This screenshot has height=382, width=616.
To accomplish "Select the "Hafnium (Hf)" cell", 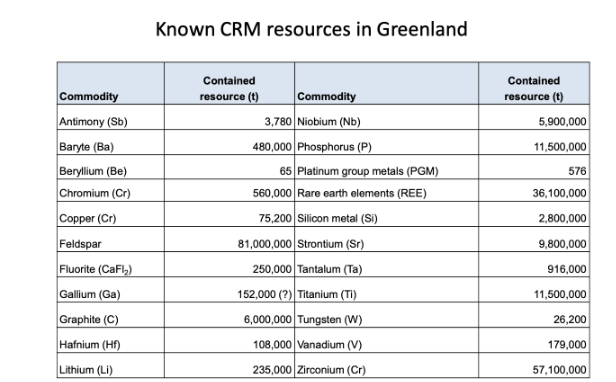I will (111, 340).
